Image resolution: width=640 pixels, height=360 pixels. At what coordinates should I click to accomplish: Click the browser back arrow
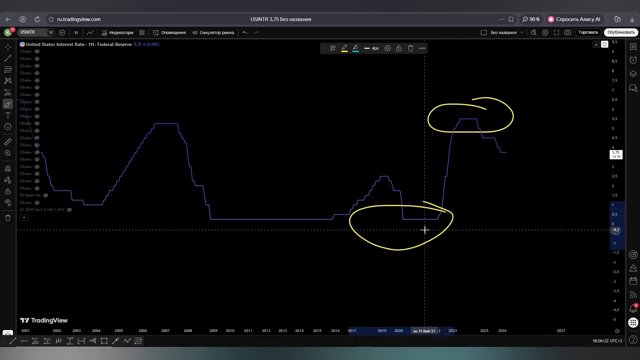point(8,19)
